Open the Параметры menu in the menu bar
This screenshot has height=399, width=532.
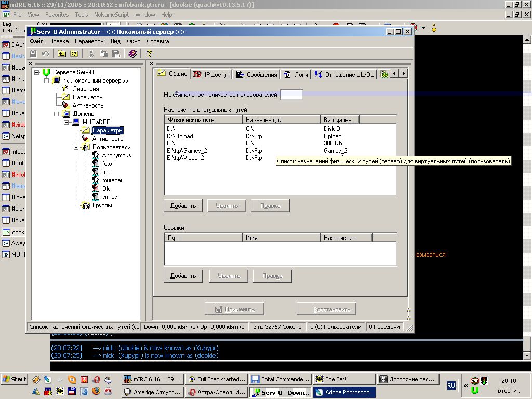(89, 41)
